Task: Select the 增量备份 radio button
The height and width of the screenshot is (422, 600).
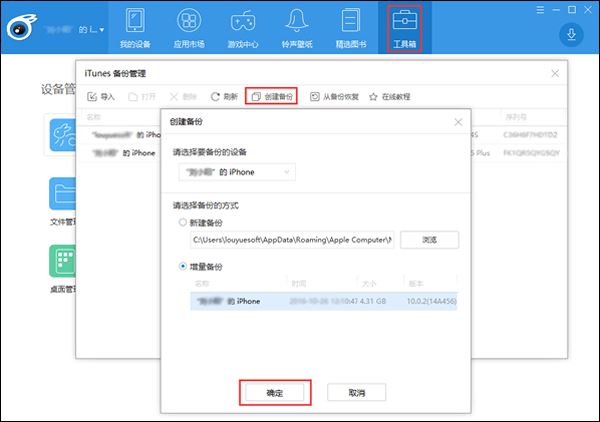Action: pos(183,266)
